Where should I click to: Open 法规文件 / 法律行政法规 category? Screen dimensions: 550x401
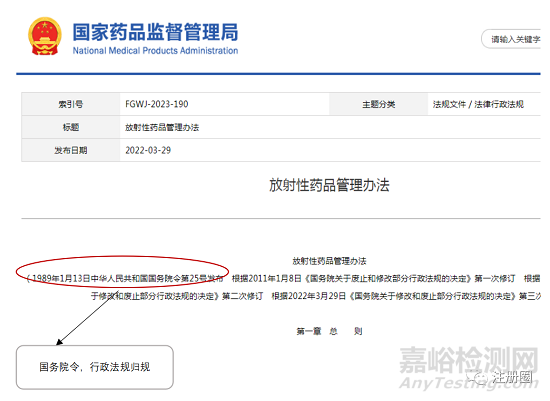pos(478,104)
